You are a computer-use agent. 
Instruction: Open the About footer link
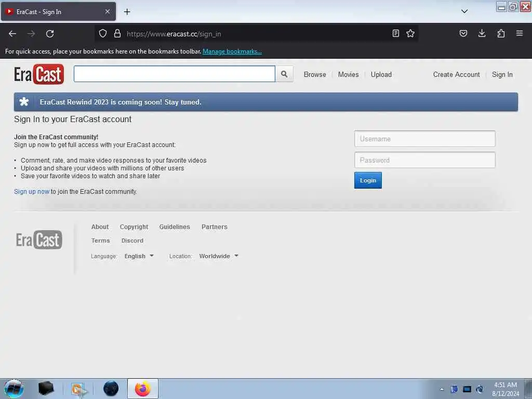[x=100, y=227]
